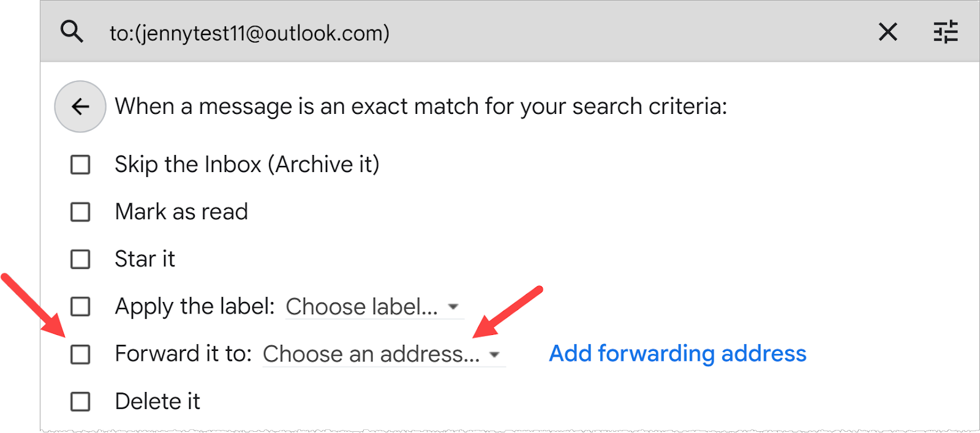The width and height of the screenshot is (980, 433).
Task: Show search options via sliders icon
Action: click(x=945, y=32)
